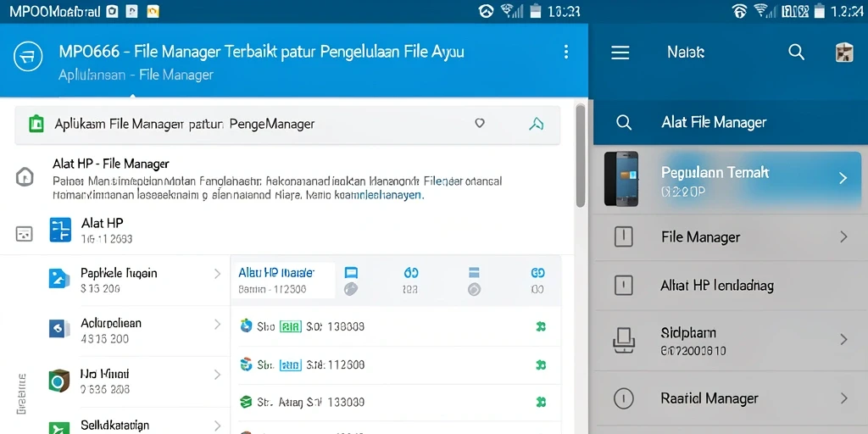
Task: Click the green stack icon on Aarag row
Action: tap(247, 402)
